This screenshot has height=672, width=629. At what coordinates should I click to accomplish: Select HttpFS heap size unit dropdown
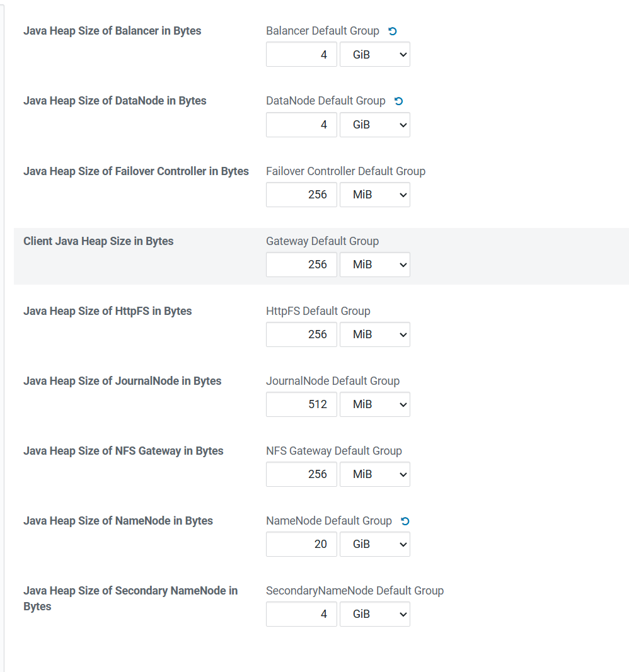[375, 334]
